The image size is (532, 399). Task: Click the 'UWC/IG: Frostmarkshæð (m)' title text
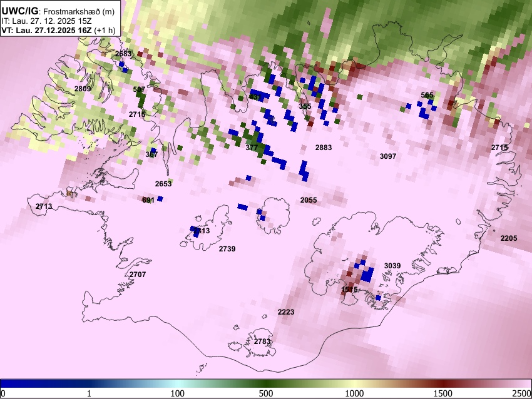[x=58, y=11]
